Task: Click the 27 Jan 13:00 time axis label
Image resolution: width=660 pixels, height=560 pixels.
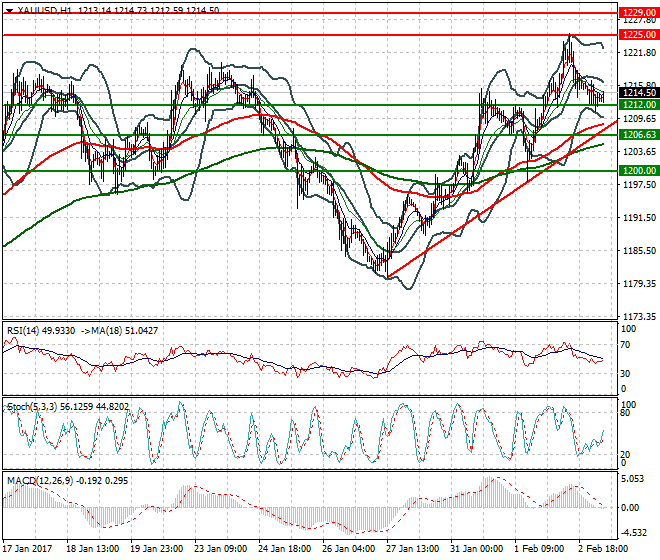Action: [412, 549]
